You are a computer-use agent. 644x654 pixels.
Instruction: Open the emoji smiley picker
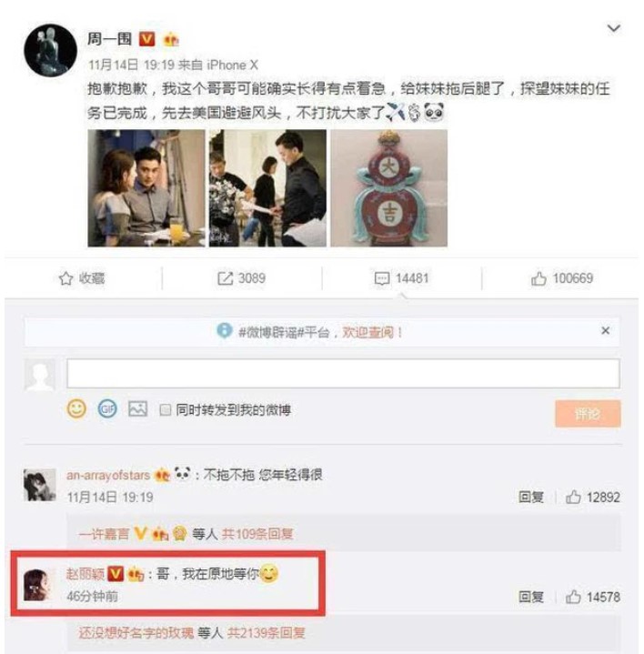(76, 409)
